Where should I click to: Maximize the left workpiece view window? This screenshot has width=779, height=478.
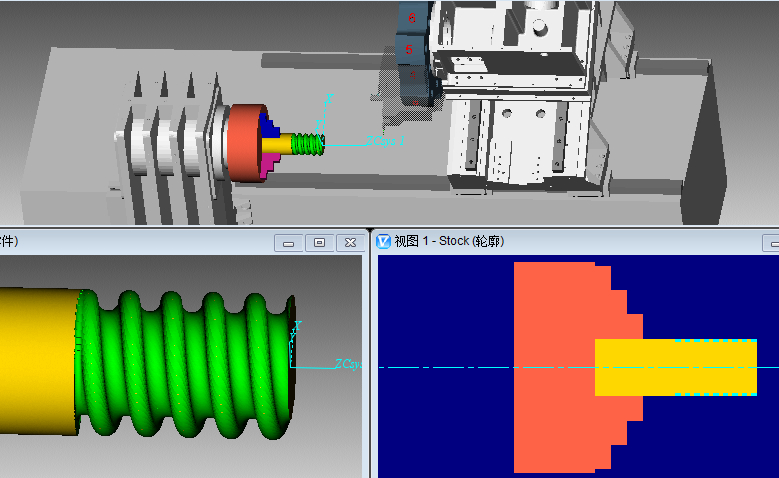[x=319, y=242]
